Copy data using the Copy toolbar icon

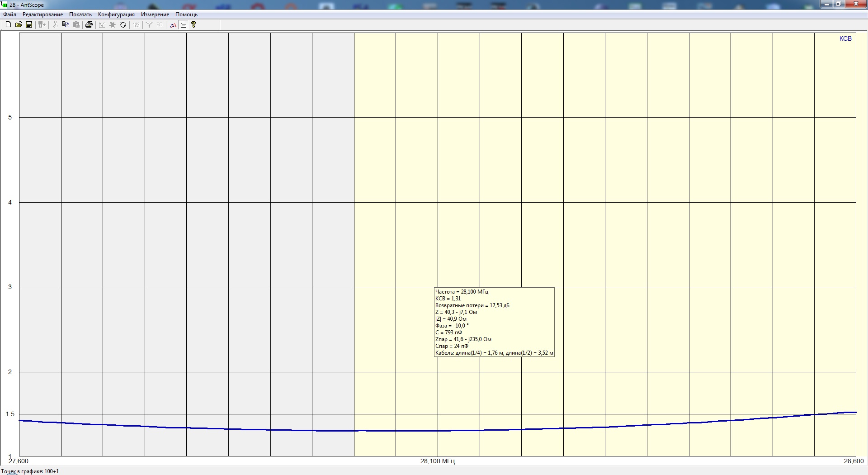66,25
